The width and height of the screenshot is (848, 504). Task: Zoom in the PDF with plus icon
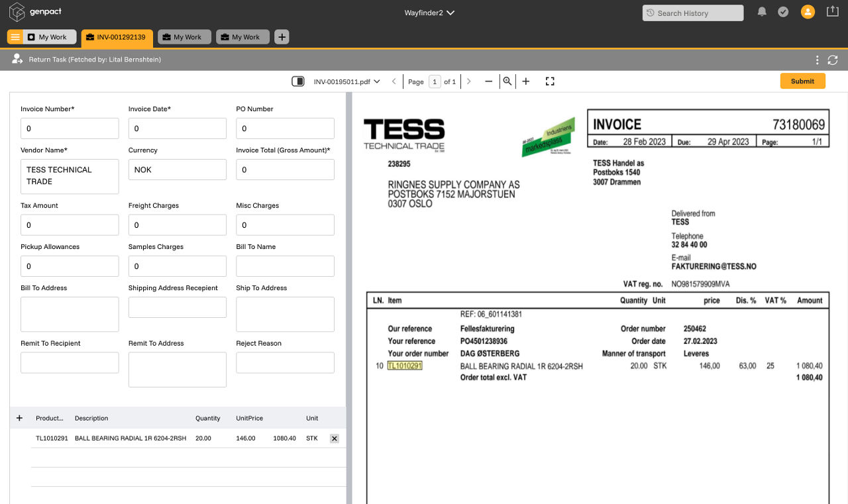coord(526,81)
